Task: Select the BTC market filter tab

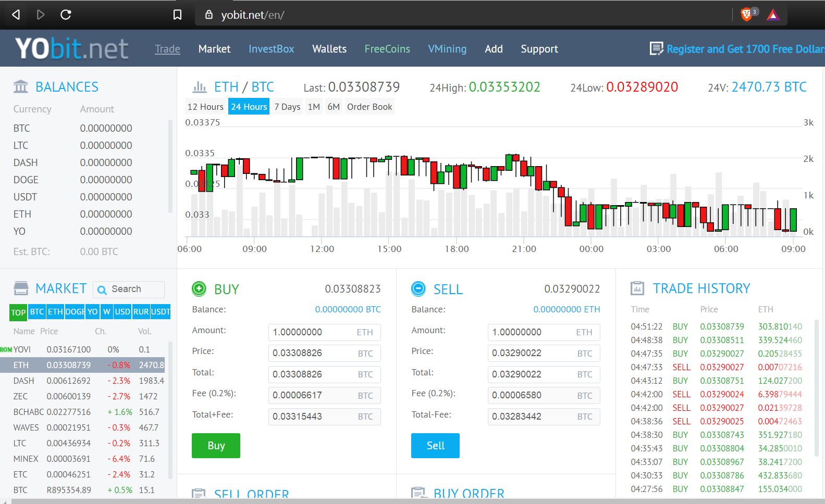Action: click(x=37, y=312)
